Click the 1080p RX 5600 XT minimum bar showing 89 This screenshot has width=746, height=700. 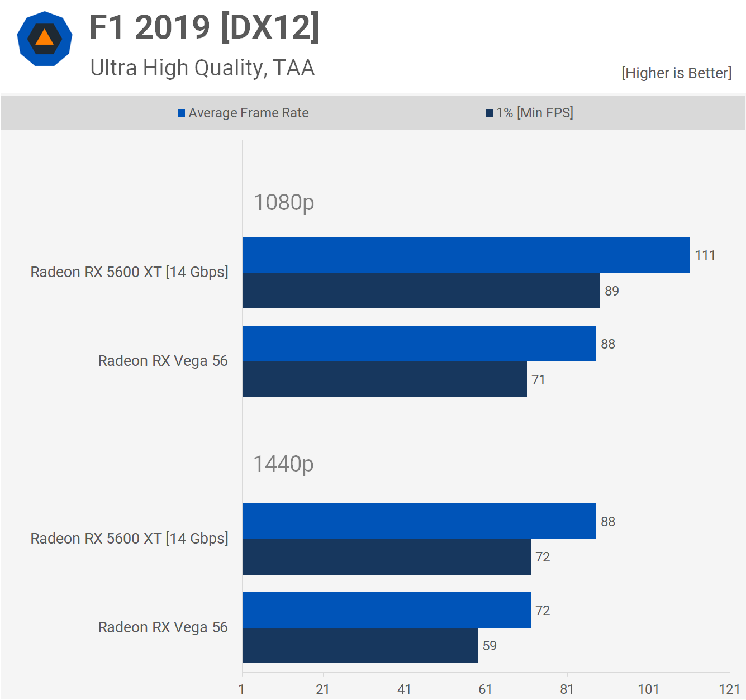(421, 291)
